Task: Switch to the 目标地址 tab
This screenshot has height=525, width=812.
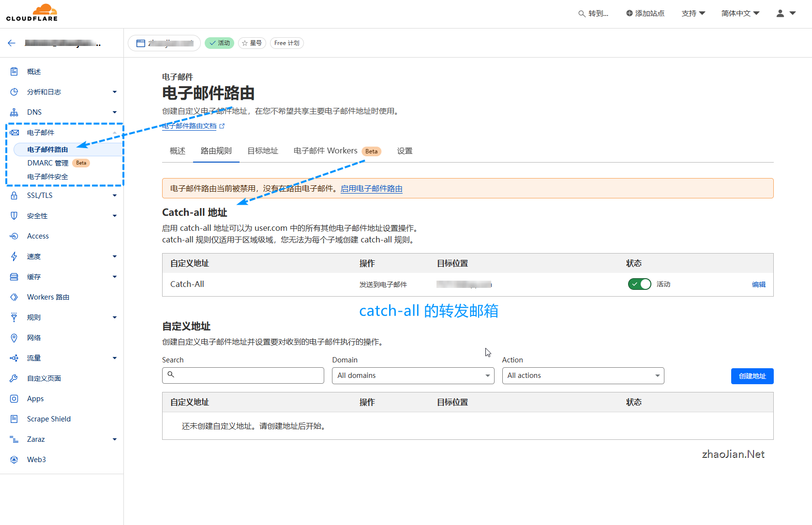Action: tap(263, 150)
